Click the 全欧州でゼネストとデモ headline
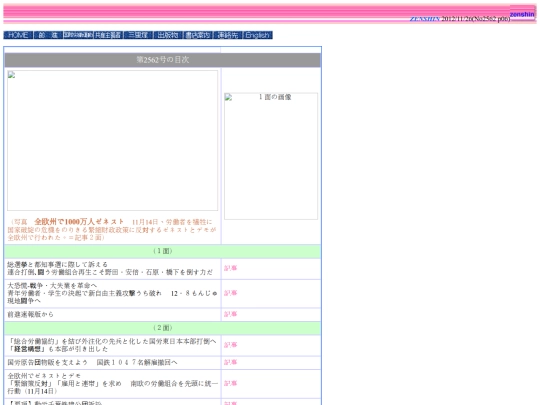Screen dimensions: 540x405 pyautogui.click(x=44, y=376)
